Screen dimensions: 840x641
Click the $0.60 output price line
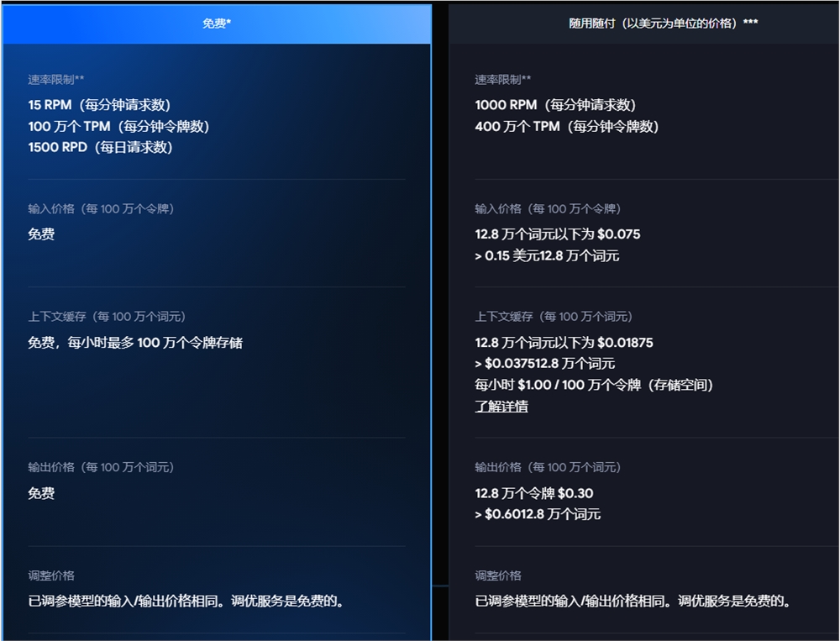[x=538, y=514]
